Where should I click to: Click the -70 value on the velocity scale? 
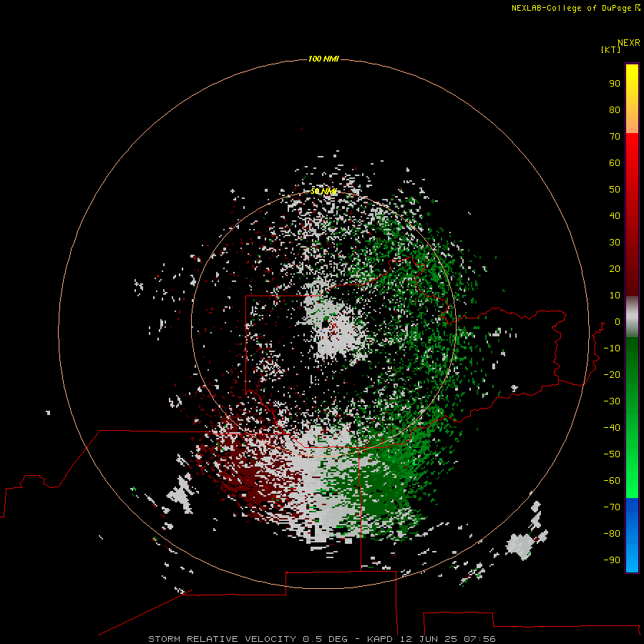pyautogui.click(x=612, y=507)
